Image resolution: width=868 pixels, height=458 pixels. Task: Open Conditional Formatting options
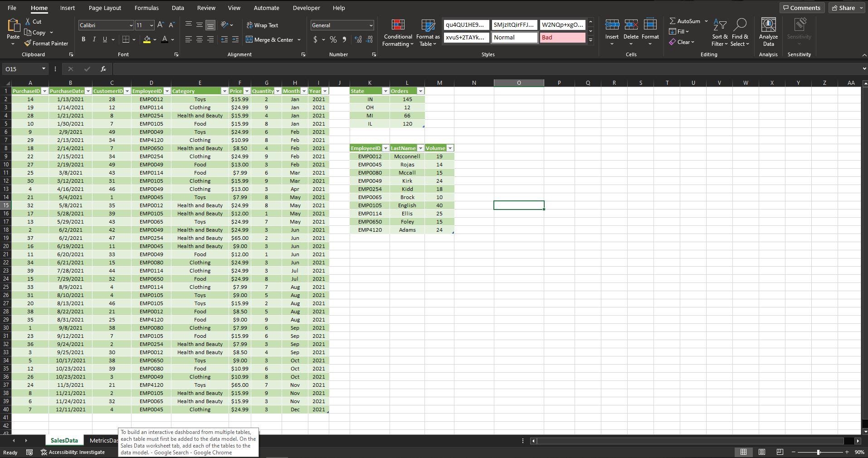(x=397, y=32)
